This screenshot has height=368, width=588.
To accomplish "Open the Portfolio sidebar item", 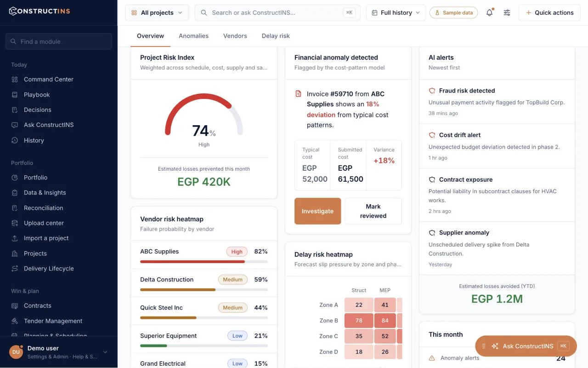I will click(x=58, y=177).
